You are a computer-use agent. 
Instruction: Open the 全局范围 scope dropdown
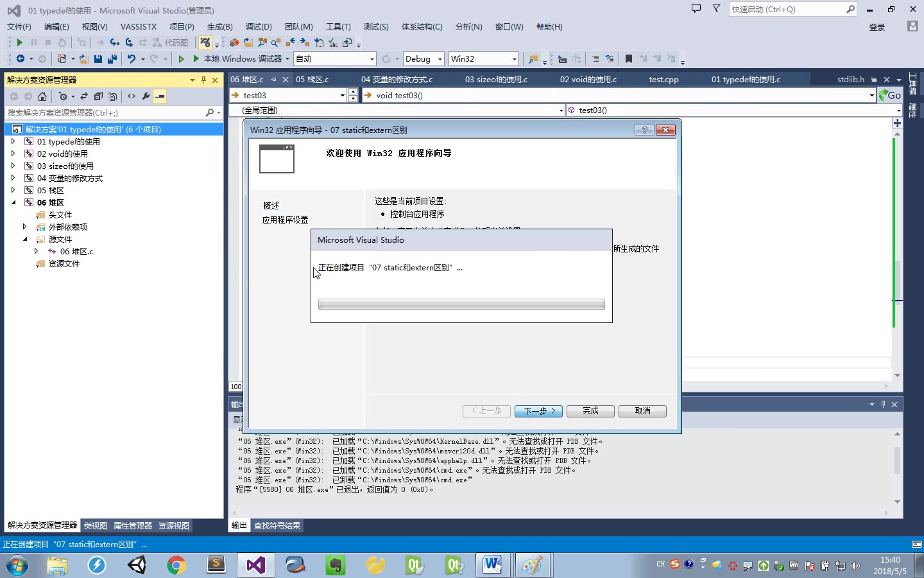click(397, 110)
